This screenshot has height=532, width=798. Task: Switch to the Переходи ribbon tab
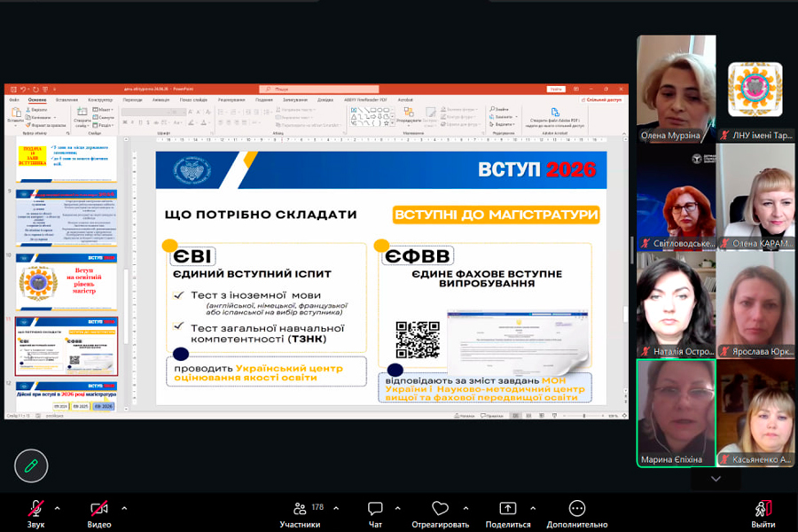(x=132, y=100)
